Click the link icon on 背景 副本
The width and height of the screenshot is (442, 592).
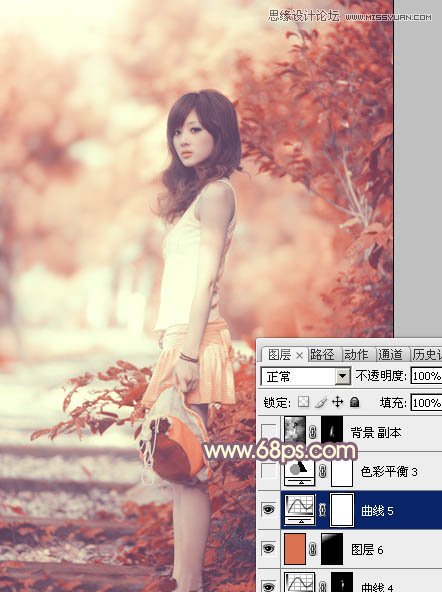coord(313,432)
